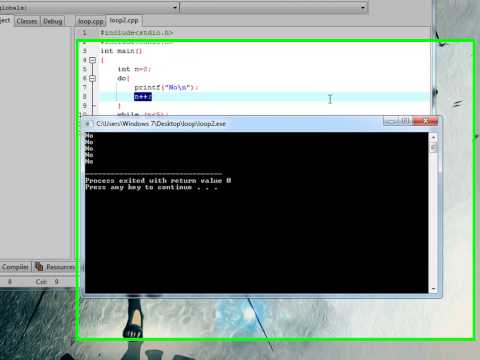Switch to the loop.cpp file tab

pyautogui.click(x=90, y=21)
